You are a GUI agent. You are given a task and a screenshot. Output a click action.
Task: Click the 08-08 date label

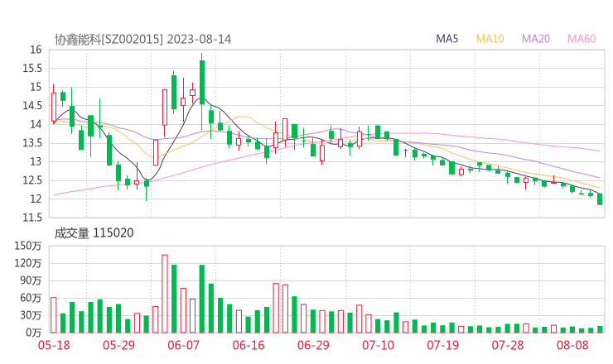coord(572,345)
